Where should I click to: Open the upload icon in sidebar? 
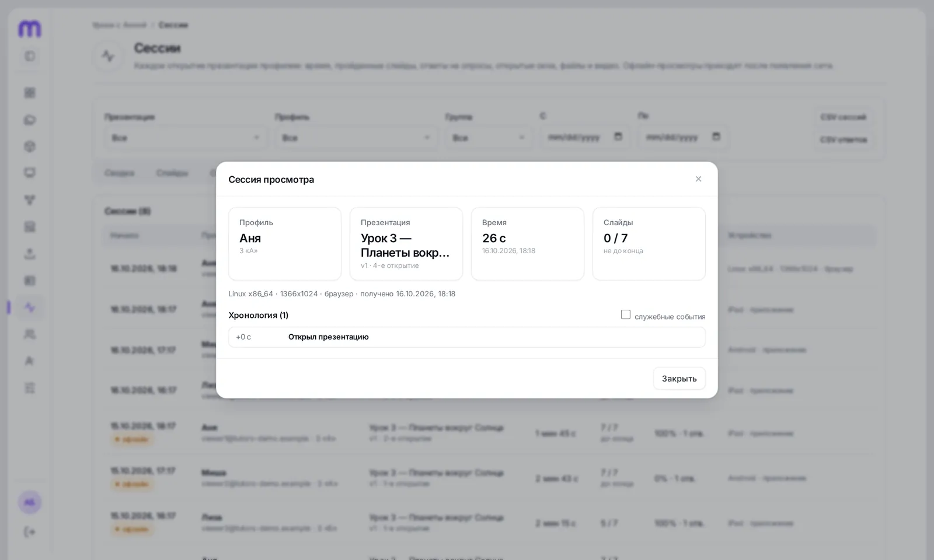[30, 254]
